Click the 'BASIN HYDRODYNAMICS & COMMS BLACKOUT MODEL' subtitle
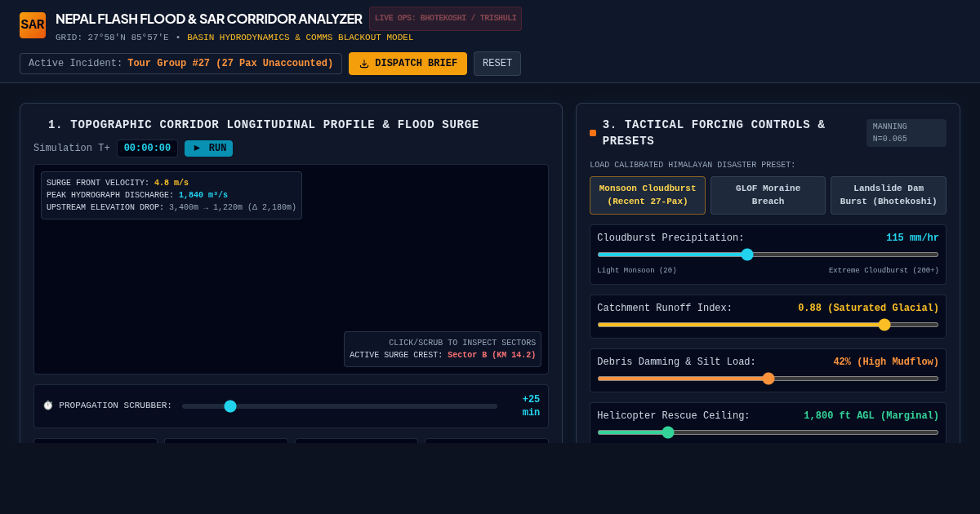The image size is (980, 514). click(x=301, y=38)
